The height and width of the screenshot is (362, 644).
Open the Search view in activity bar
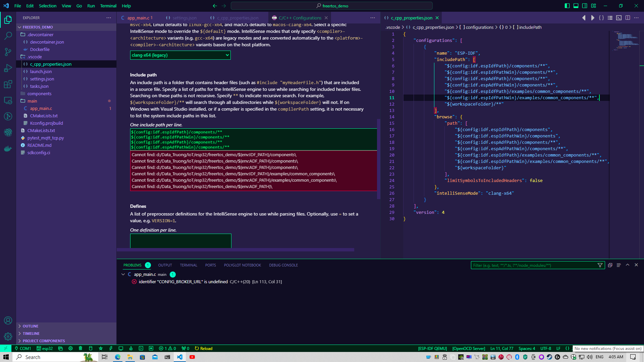coord(8,36)
